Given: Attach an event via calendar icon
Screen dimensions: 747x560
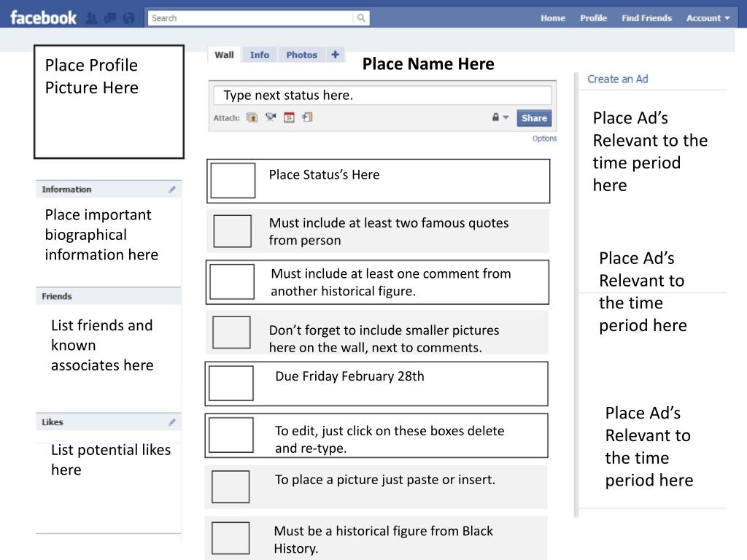Looking at the screenshot, I should 289,117.
